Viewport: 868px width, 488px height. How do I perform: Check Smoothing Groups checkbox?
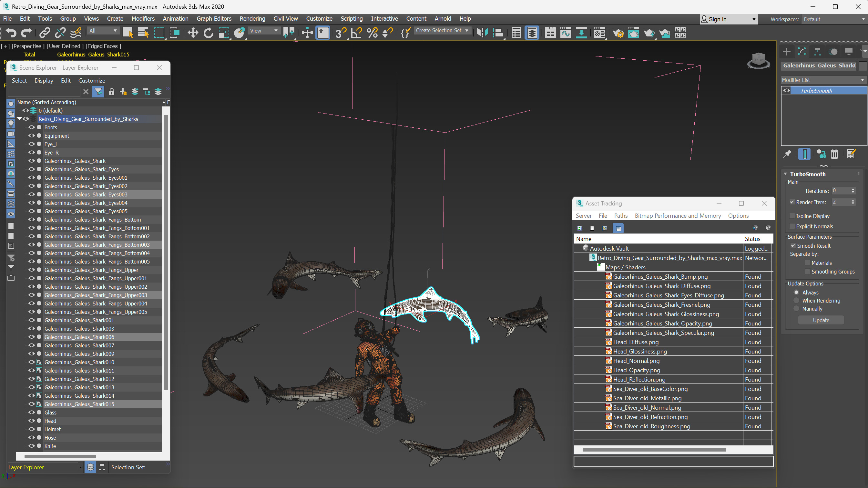tap(807, 272)
